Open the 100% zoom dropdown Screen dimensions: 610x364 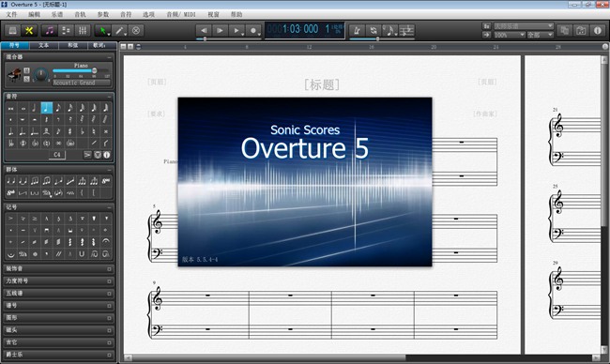click(x=510, y=35)
